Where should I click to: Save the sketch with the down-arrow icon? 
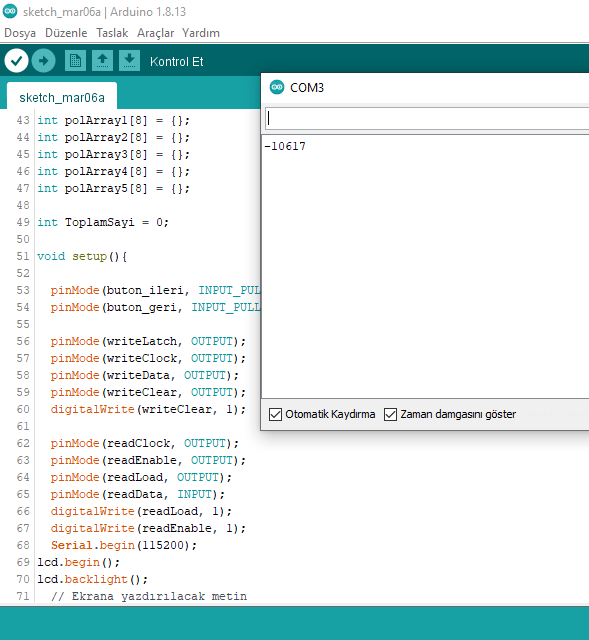[129, 61]
